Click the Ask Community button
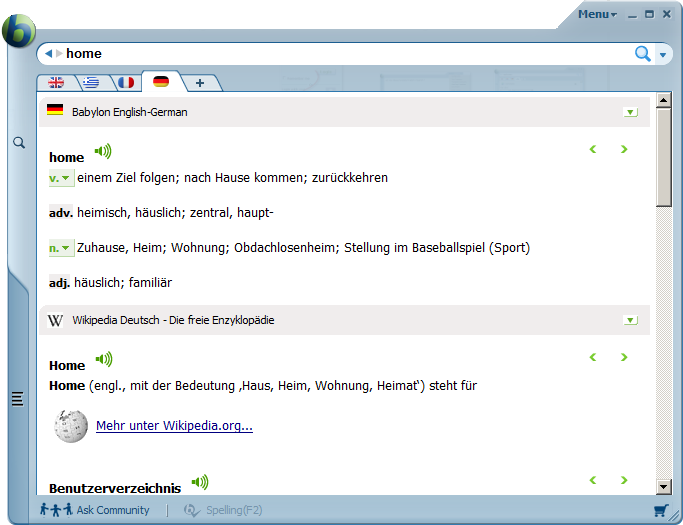 pyautogui.click(x=95, y=510)
